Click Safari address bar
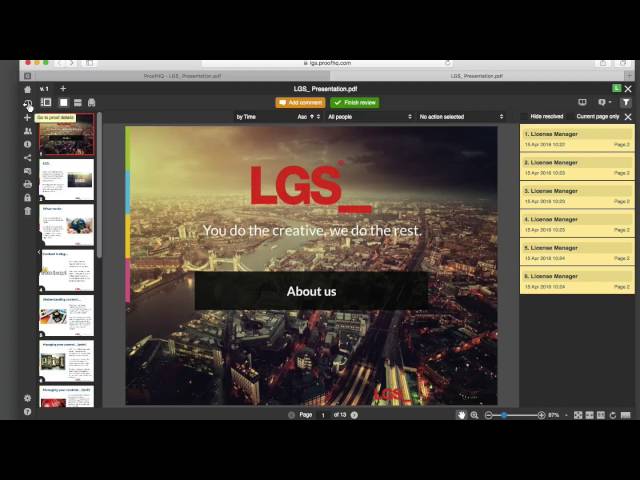The image size is (640, 480). pos(327,63)
